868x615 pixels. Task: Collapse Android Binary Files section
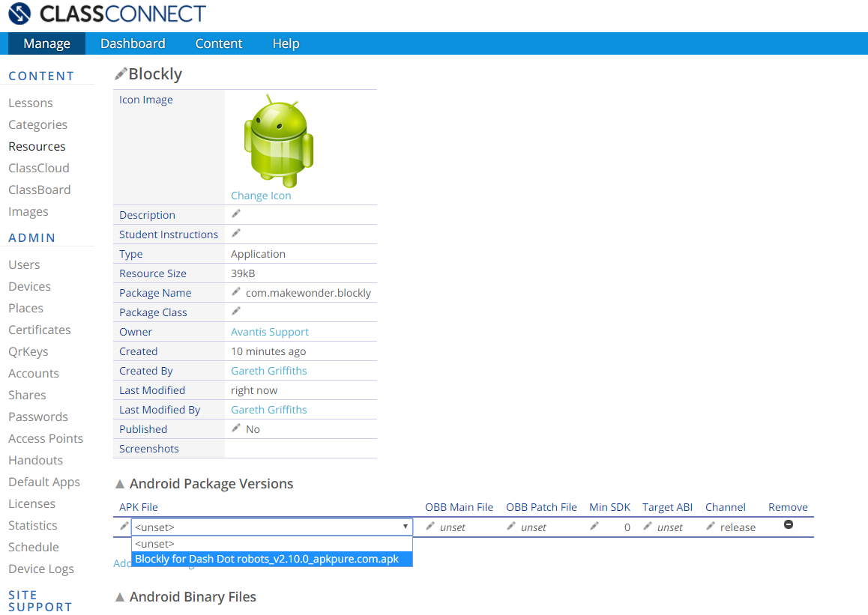coord(120,597)
